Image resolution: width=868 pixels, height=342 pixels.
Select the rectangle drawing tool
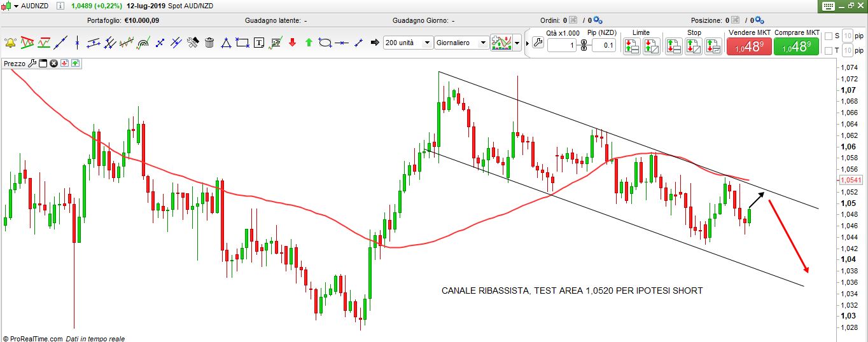(242, 43)
